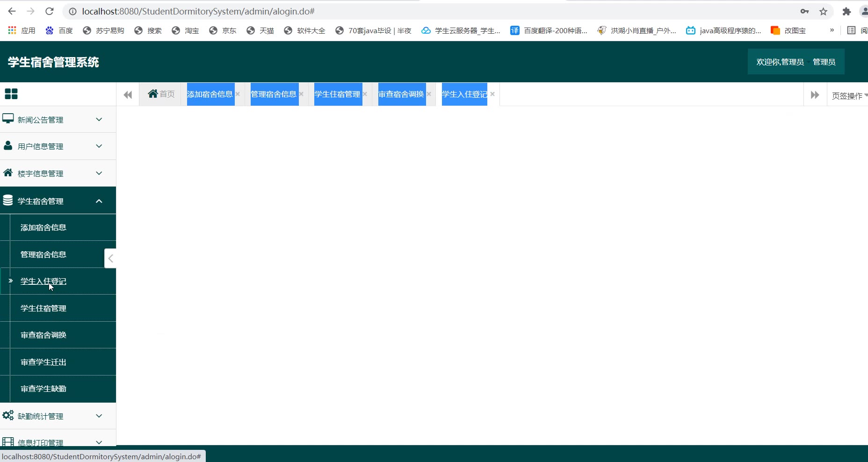This screenshot has width=868, height=462.
Task: Reload the page with refresh icon
Action: point(50,11)
